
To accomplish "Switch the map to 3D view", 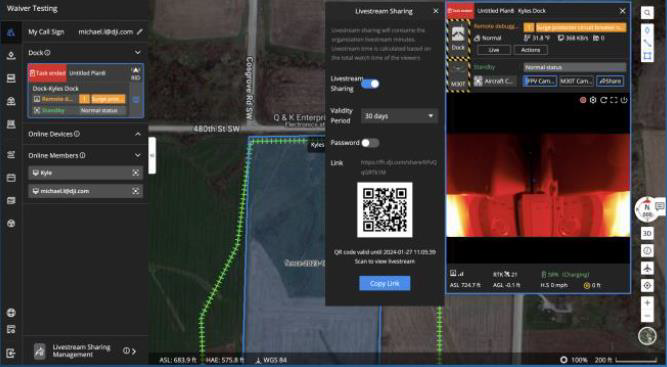I will (647, 233).
